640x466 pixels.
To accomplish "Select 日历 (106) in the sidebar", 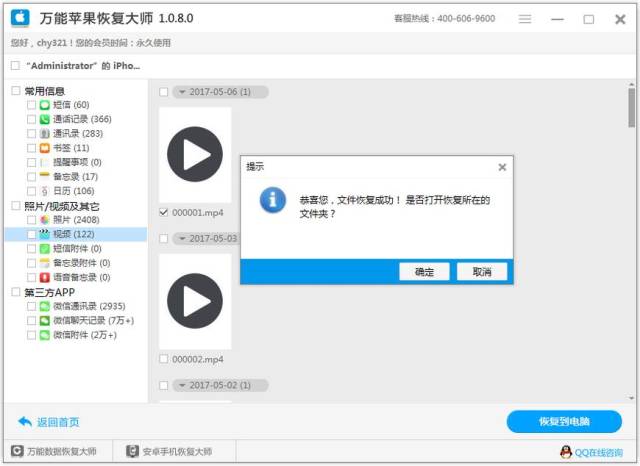I will click(x=76, y=191).
